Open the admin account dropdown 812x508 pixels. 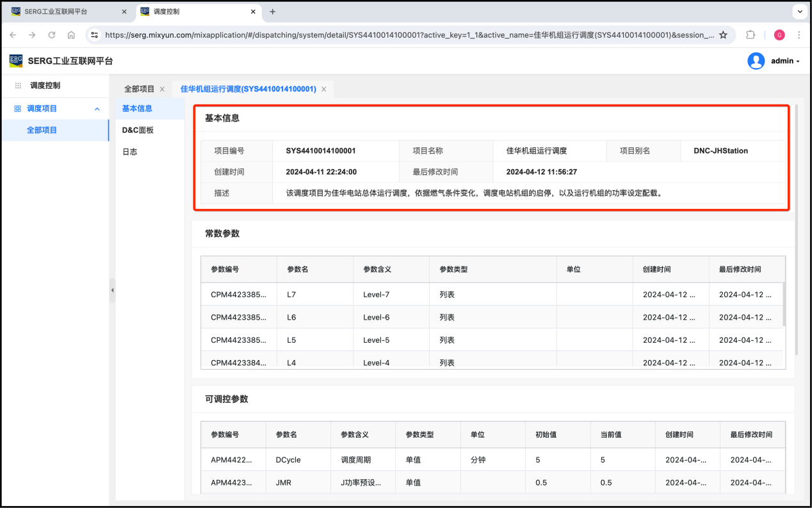(785, 61)
